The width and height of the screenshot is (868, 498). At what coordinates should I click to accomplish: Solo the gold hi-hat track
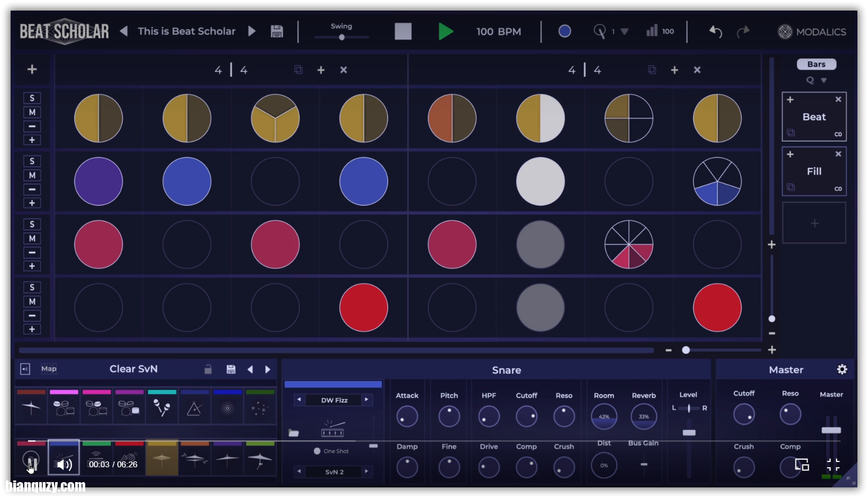[x=32, y=98]
